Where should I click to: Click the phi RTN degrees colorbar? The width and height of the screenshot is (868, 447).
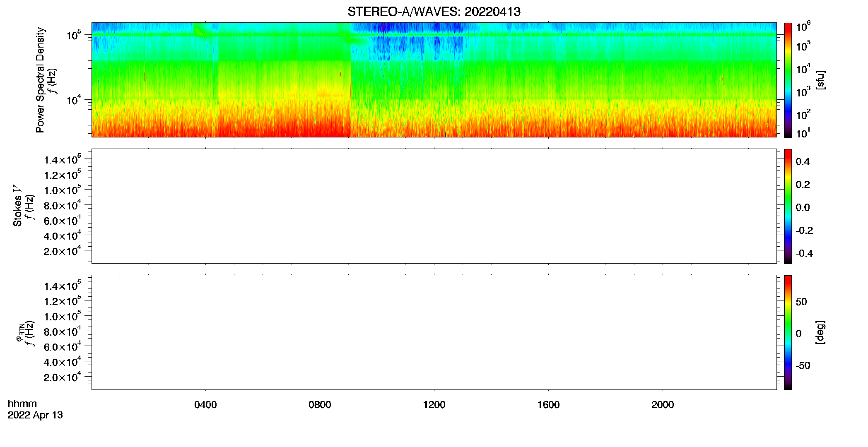(x=788, y=332)
